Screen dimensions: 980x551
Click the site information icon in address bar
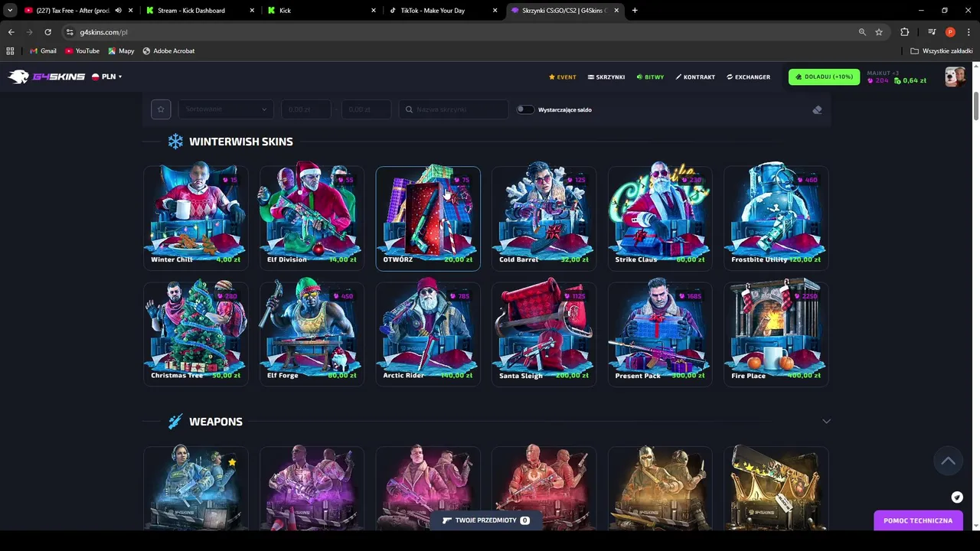tap(70, 32)
